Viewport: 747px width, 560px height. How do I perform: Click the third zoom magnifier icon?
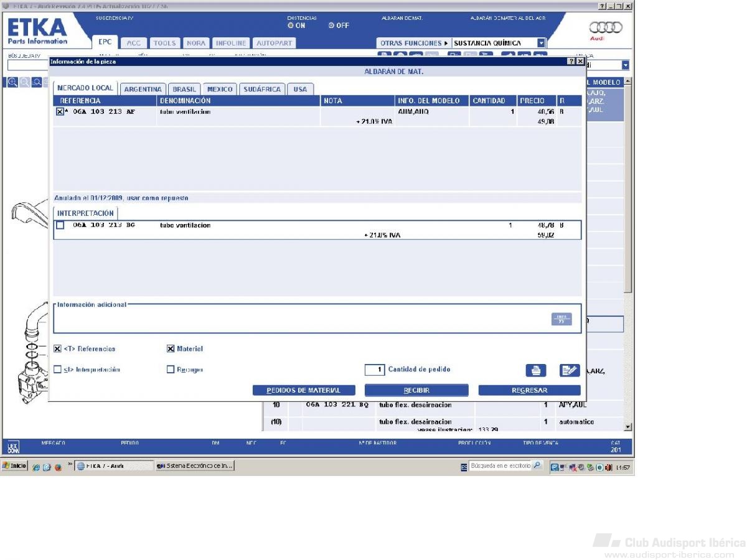coord(37,82)
